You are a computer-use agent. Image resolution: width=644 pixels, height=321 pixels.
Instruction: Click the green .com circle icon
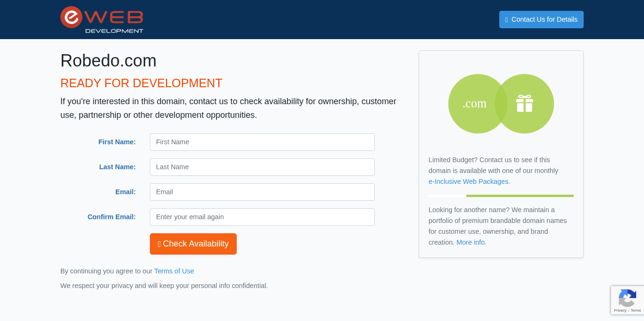473,104
